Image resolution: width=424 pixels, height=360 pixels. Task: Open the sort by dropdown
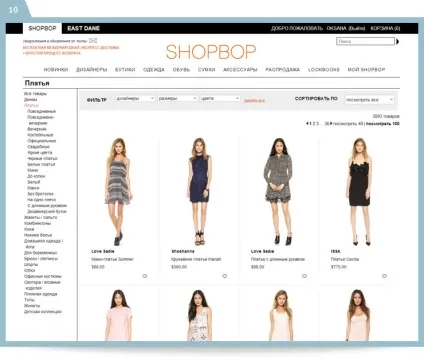[369, 100]
